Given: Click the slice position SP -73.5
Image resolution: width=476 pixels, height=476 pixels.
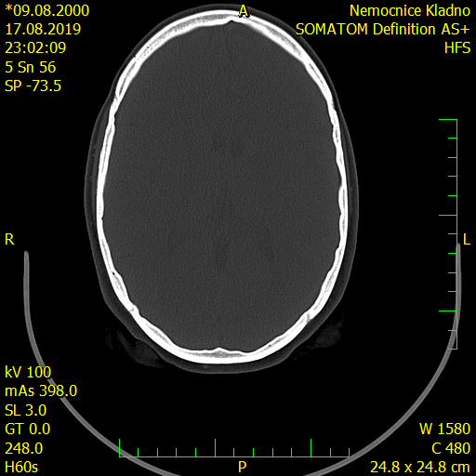Looking at the screenshot, I should point(33,86).
